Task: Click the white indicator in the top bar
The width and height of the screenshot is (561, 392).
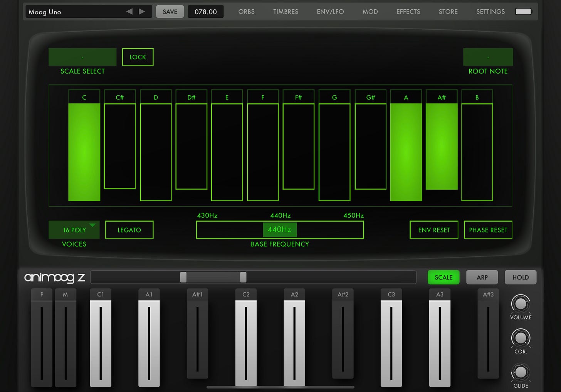Action: 523,12
